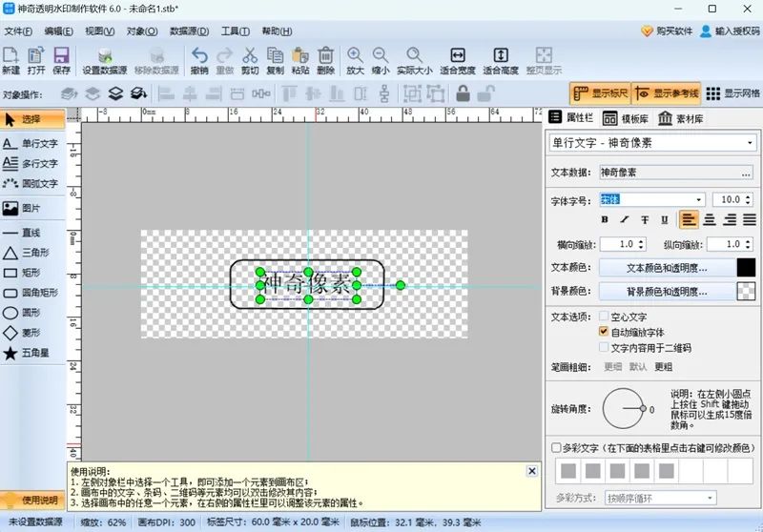This screenshot has width=763, height=532.
Task: Click the 放大 (Zoom in) magnifier
Action: (x=355, y=60)
